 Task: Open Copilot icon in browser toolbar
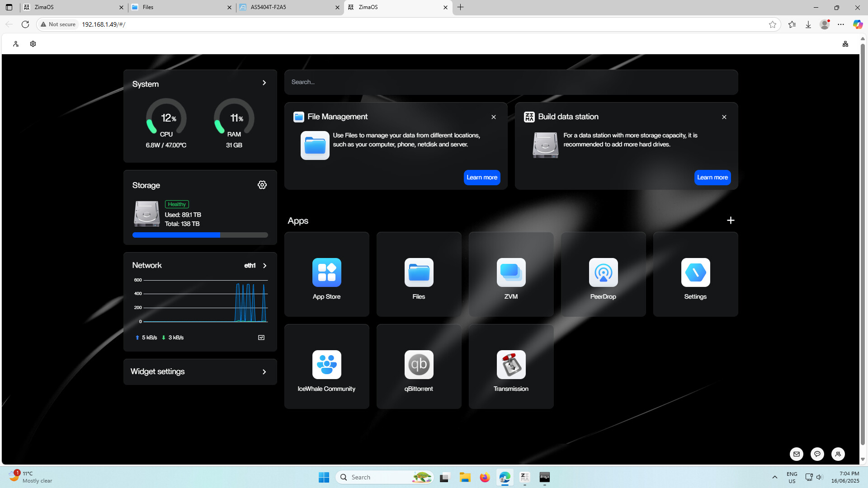858,24
